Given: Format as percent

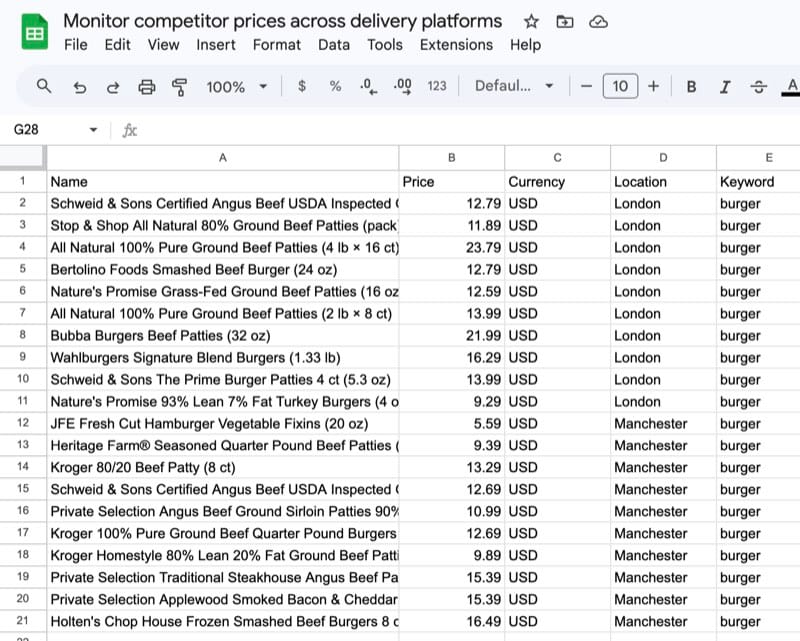Looking at the screenshot, I should pyautogui.click(x=335, y=86).
